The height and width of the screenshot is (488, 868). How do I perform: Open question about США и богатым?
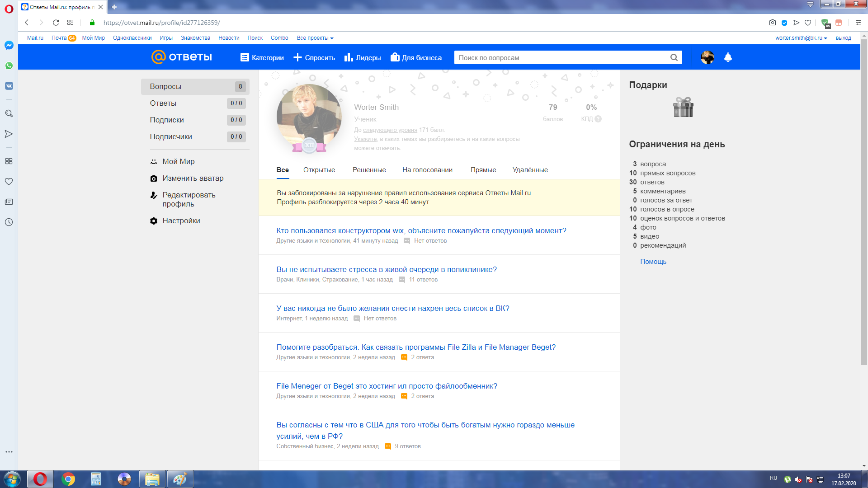click(x=425, y=431)
